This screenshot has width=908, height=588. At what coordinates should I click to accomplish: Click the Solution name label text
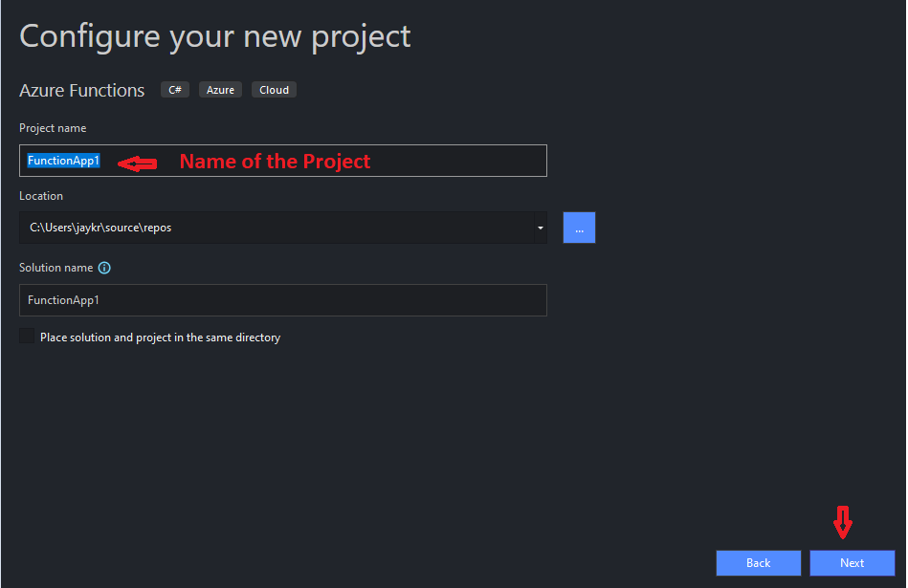(56, 269)
